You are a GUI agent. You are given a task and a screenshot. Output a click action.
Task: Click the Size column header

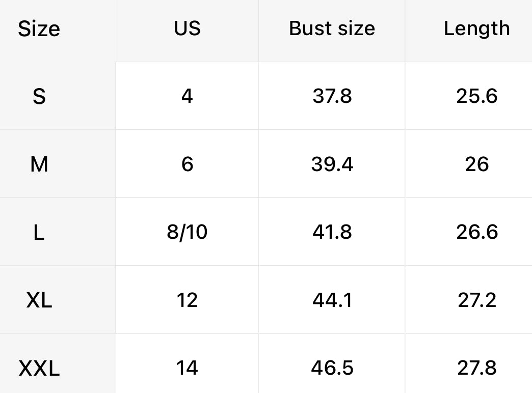(39, 29)
